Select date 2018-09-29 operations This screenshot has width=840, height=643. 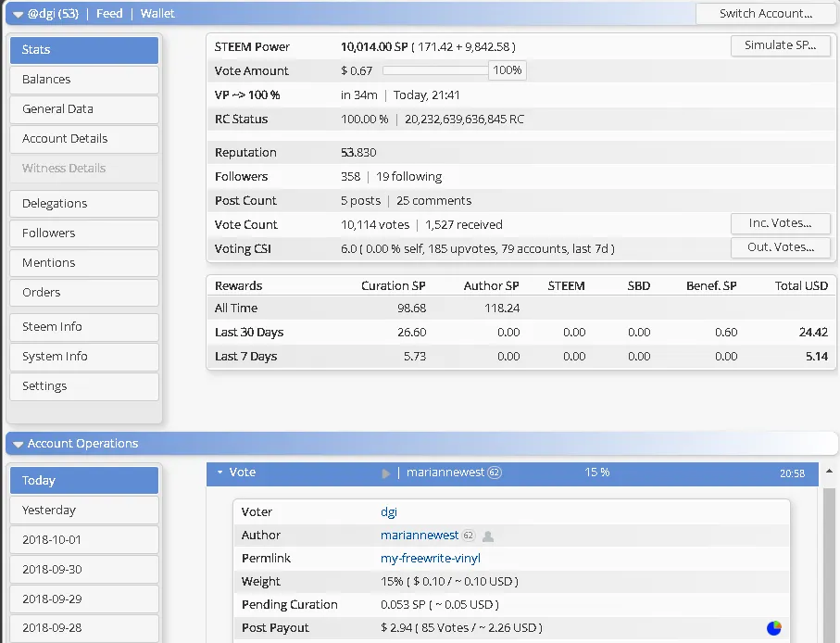pyautogui.click(x=84, y=599)
